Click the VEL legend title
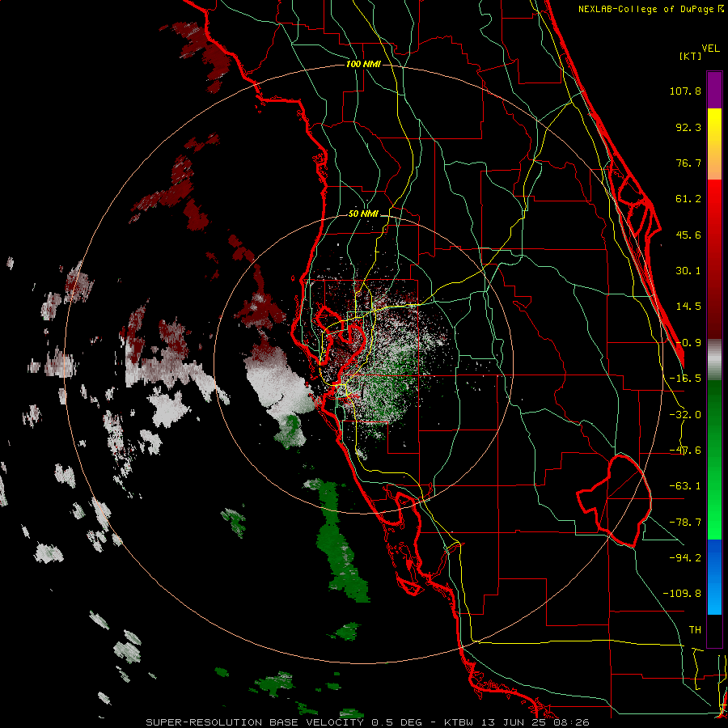 pos(710,49)
